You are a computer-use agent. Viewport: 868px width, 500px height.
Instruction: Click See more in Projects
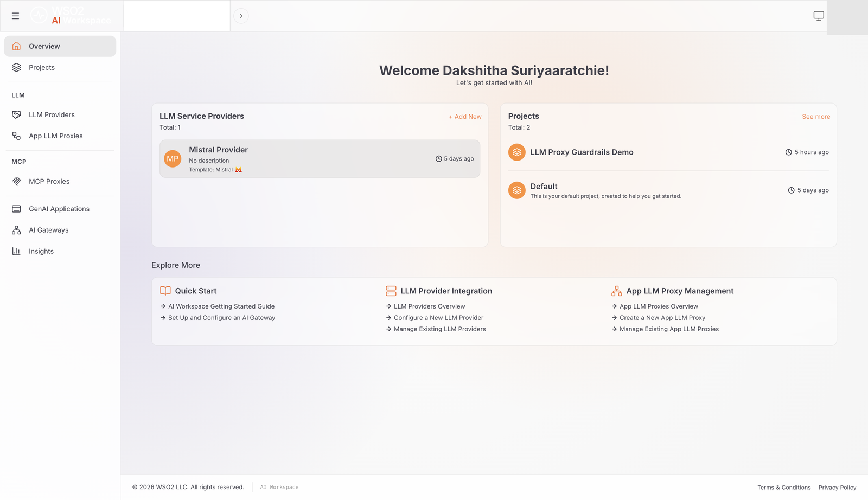point(816,117)
